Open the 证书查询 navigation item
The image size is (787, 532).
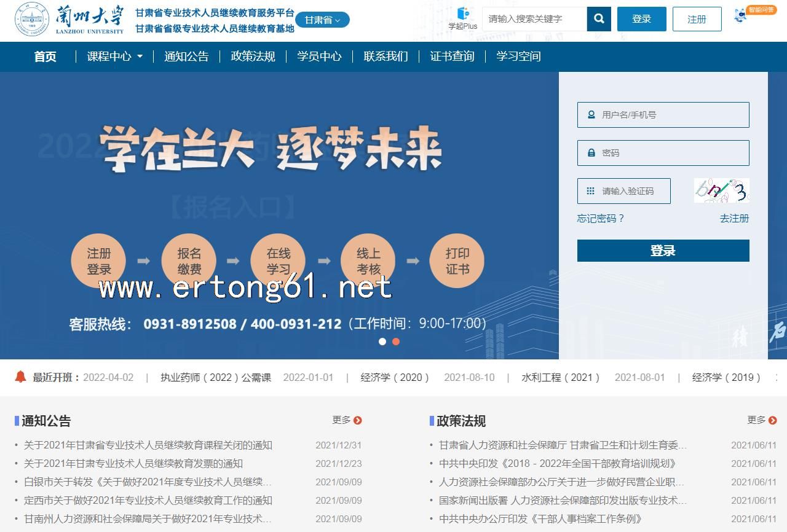pyautogui.click(x=452, y=57)
